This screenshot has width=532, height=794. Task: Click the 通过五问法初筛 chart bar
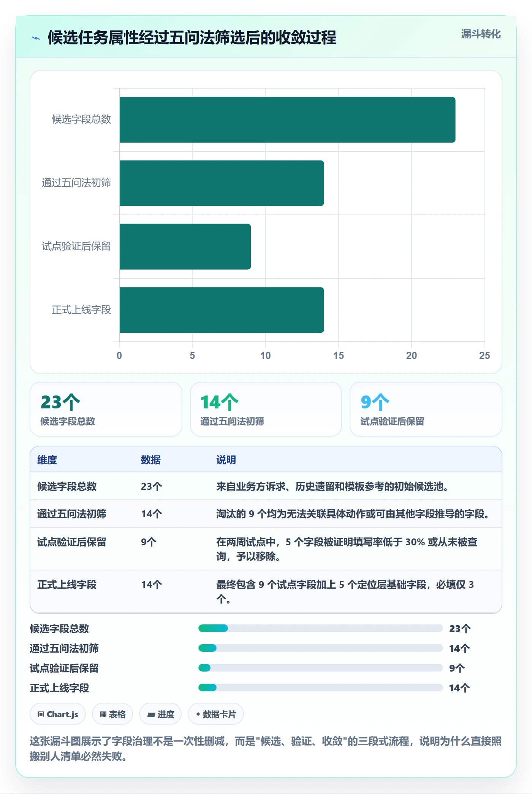[222, 183]
